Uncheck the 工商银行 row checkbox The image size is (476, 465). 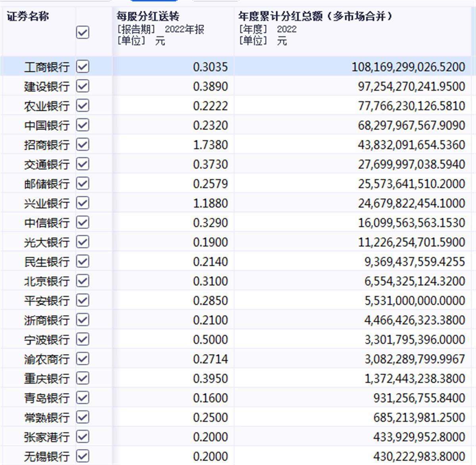tap(83, 67)
